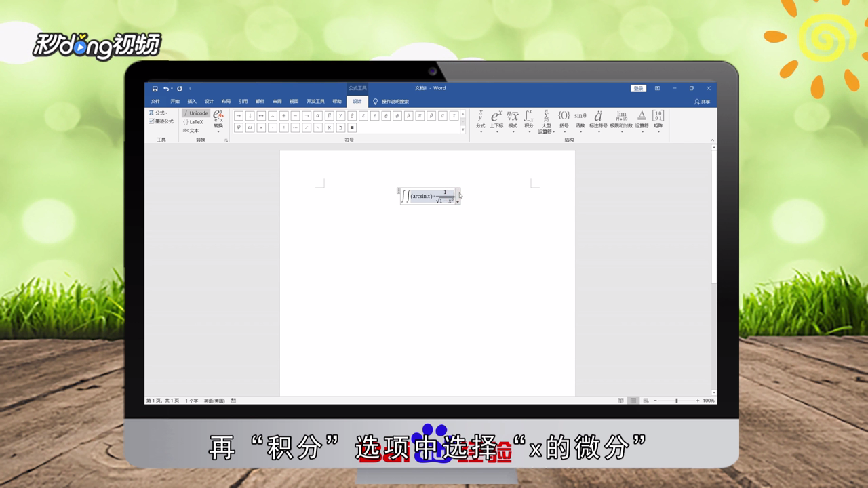Insert the tau symbol
Screen dimensions: 868x488
tap(454, 116)
